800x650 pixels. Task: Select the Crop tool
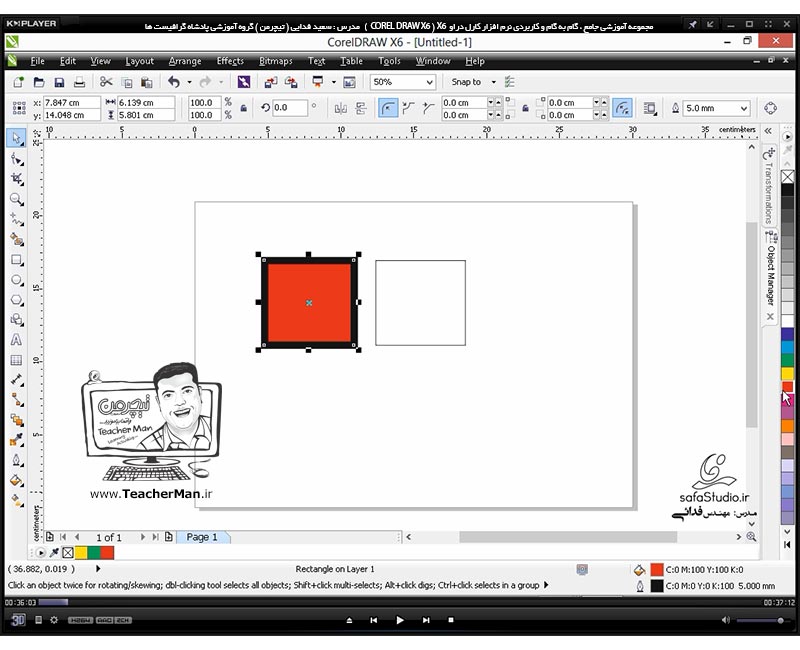[16, 179]
